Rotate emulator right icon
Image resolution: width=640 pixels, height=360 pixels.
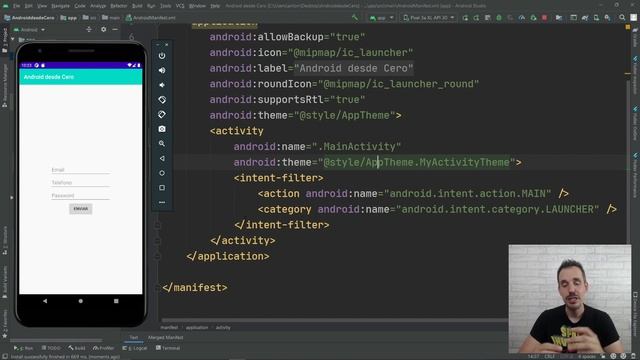click(x=162, y=114)
